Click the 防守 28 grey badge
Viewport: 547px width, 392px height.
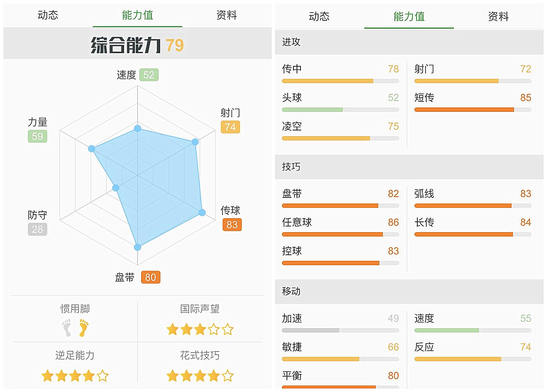(37, 229)
